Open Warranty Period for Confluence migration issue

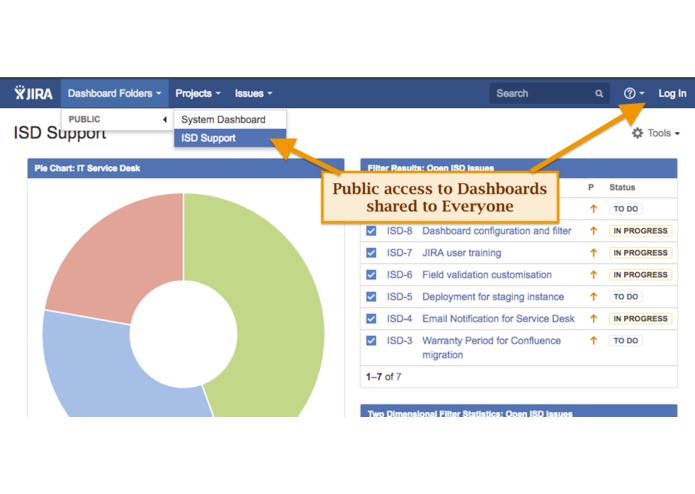pyautogui.click(x=492, y=347)
